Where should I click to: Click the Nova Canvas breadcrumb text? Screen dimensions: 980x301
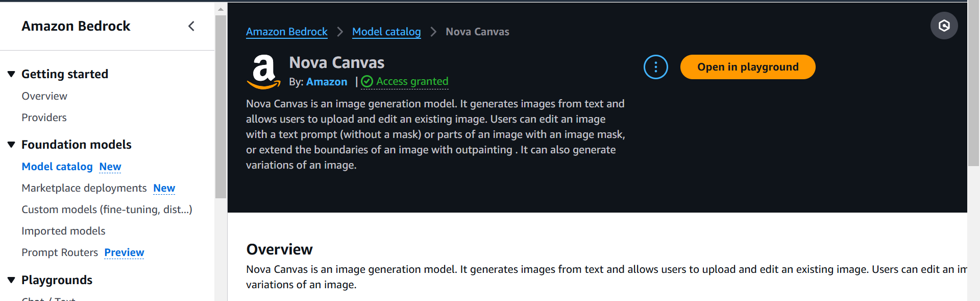coord(477,32)
